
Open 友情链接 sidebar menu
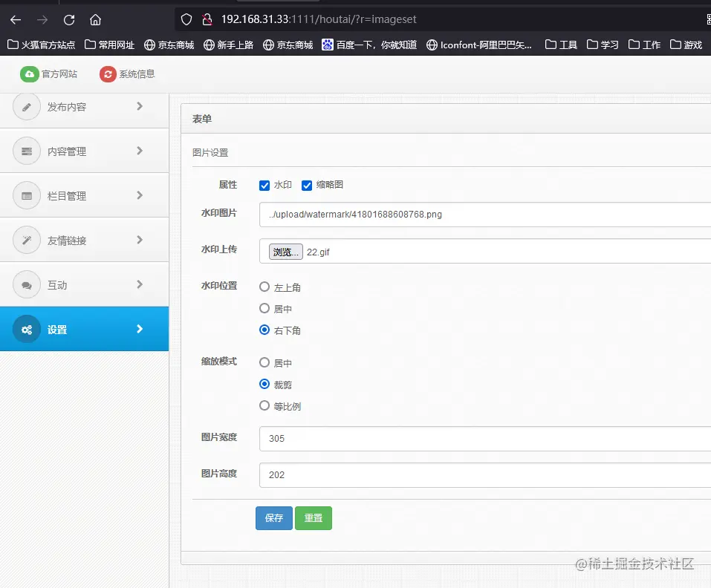click(85, 240)
